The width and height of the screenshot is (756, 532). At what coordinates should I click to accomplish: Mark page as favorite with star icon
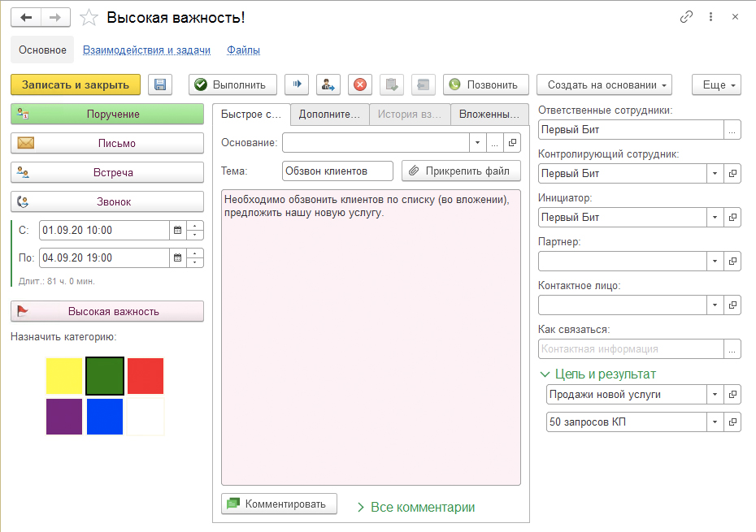tap(90, 17)
